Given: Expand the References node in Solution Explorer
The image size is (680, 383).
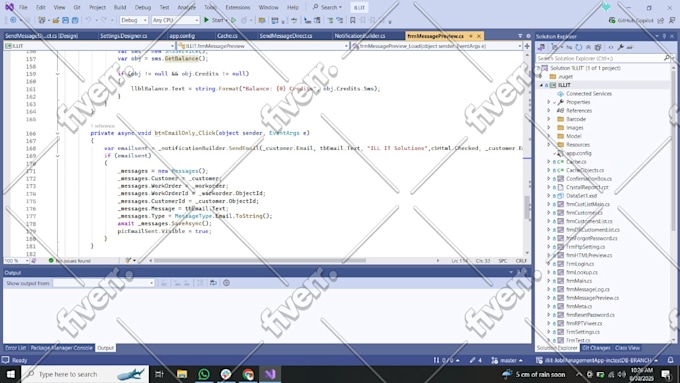Looking at the screenshot, I should 549,111.
